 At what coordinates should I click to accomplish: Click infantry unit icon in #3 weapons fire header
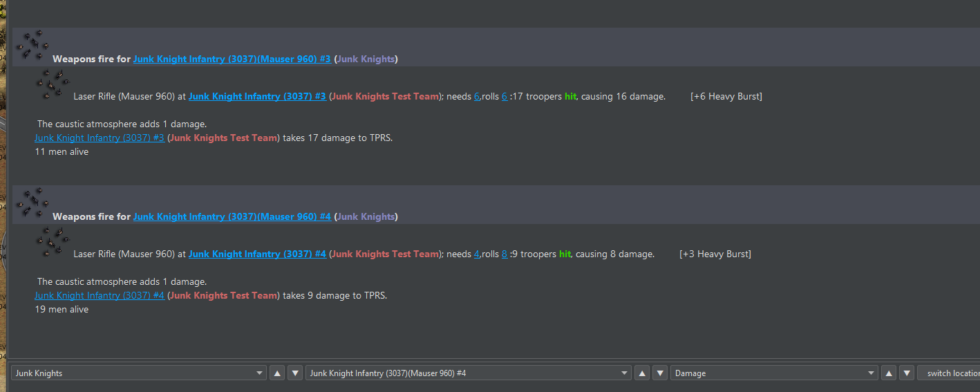(x=32, y=44)
